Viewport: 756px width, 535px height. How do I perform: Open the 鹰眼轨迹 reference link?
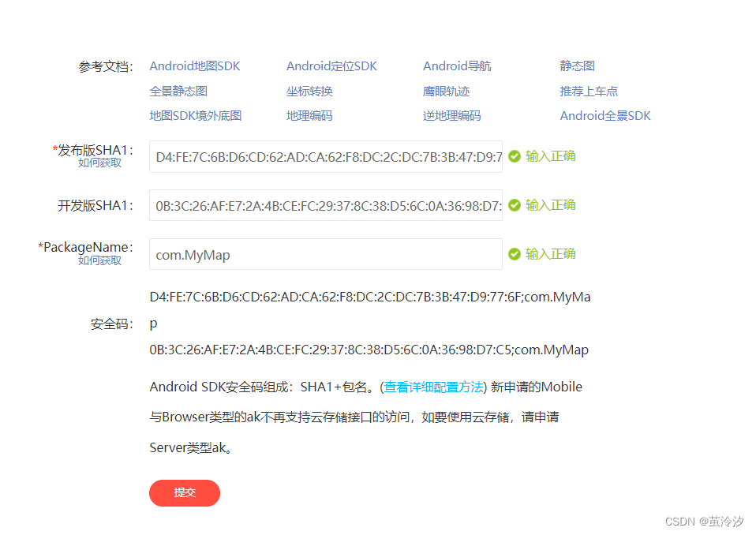click(x=446, y=91)
